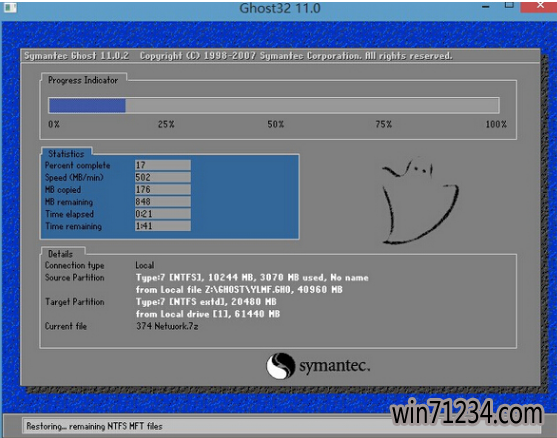The image size is (557, 438).
Task: Click the Time elapsed value 0:21
Action: coord(163,214)
